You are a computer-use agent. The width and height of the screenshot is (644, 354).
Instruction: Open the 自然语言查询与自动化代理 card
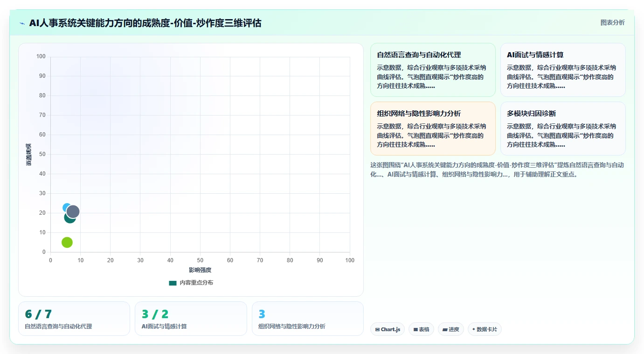433,70
